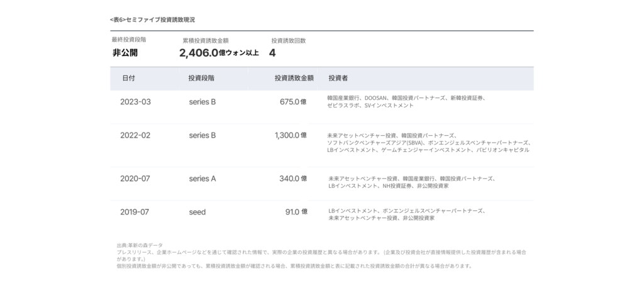Click the series A stage cell

click(x=203, y=178)
